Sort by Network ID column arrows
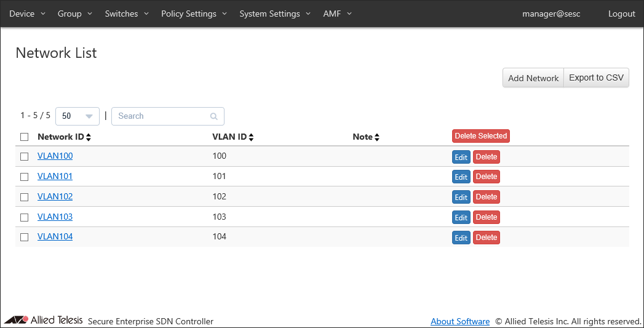Viewport: 644px width, 328px height. point(89,137)
